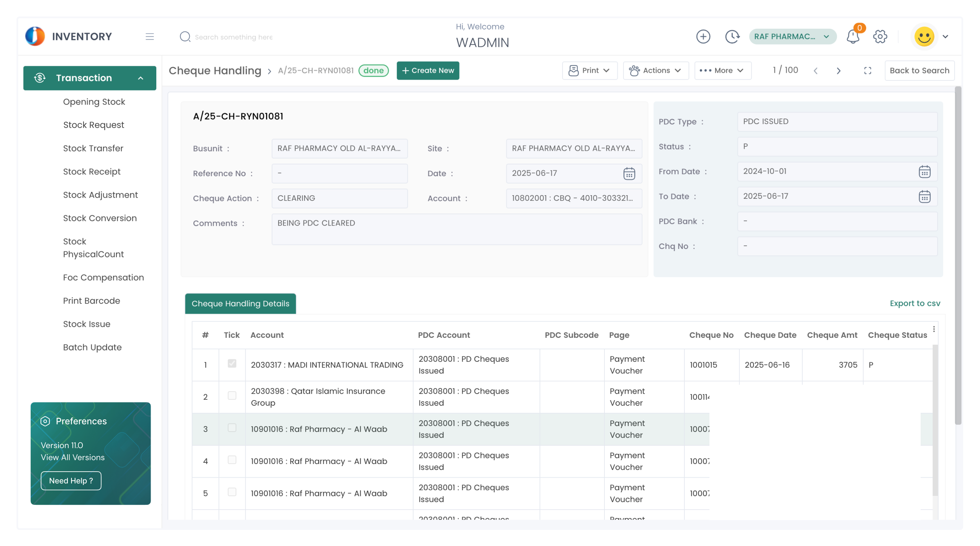Open Stock Adjustment menu item
The height and width of the screenshot is (546, 980).
tap(101, 195)
